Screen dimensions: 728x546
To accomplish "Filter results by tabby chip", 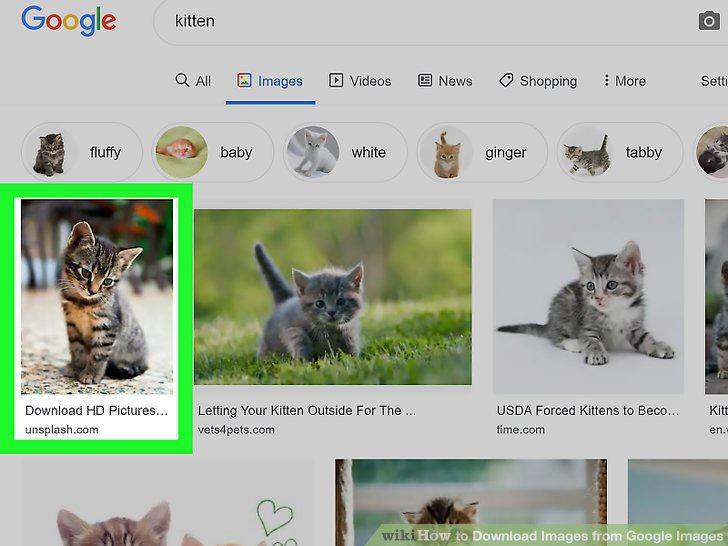I will (620, 152).
